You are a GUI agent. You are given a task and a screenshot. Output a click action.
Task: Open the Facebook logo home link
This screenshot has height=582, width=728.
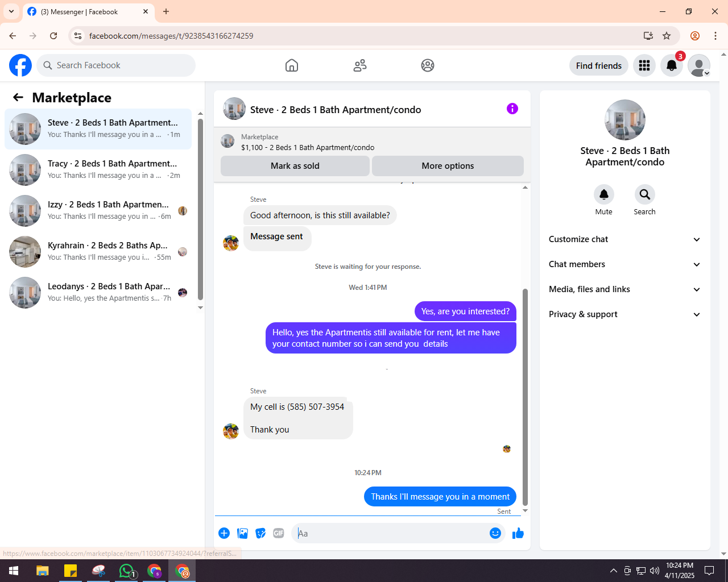(20, 65)
